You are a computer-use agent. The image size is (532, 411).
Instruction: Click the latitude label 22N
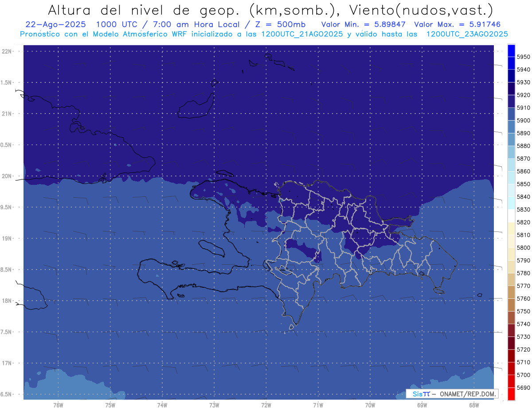pyautogui.click(x=8, y=51)
